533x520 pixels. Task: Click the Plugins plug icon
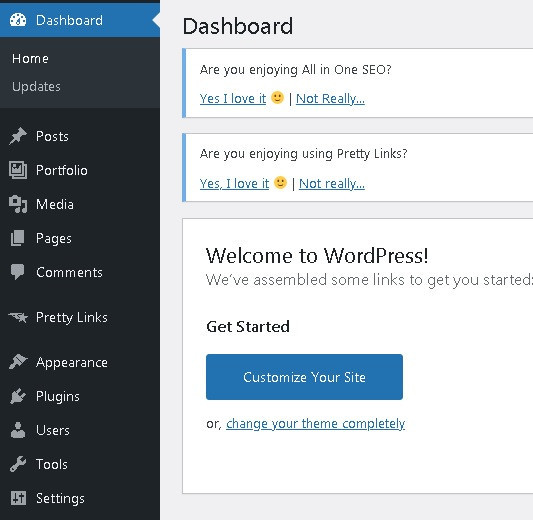pos(18,396)
